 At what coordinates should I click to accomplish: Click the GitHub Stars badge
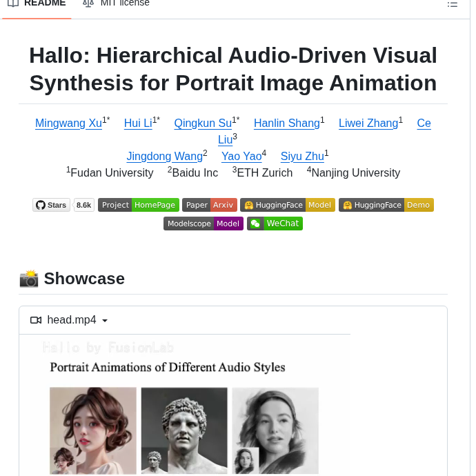tap(52, 205)
